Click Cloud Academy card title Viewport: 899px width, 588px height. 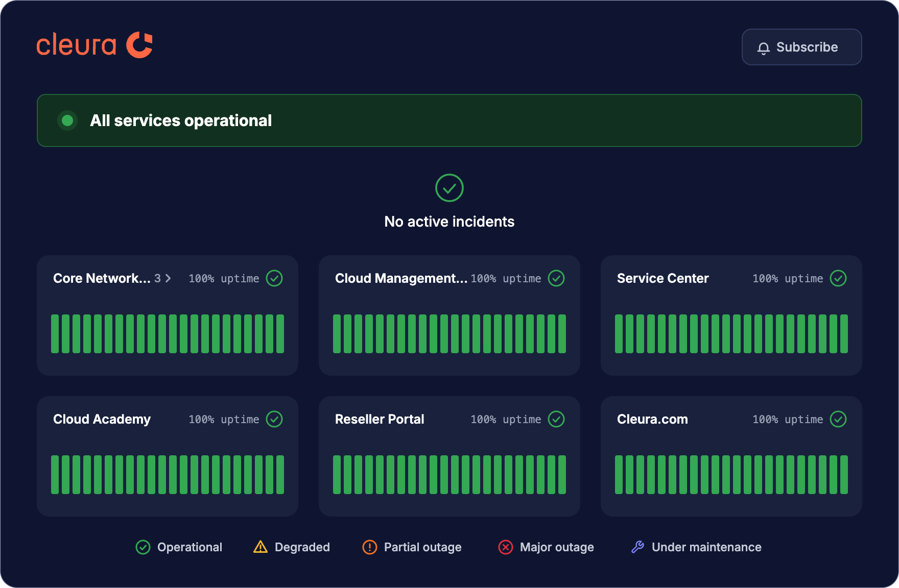pyautogui.click(x=102, y=419)
